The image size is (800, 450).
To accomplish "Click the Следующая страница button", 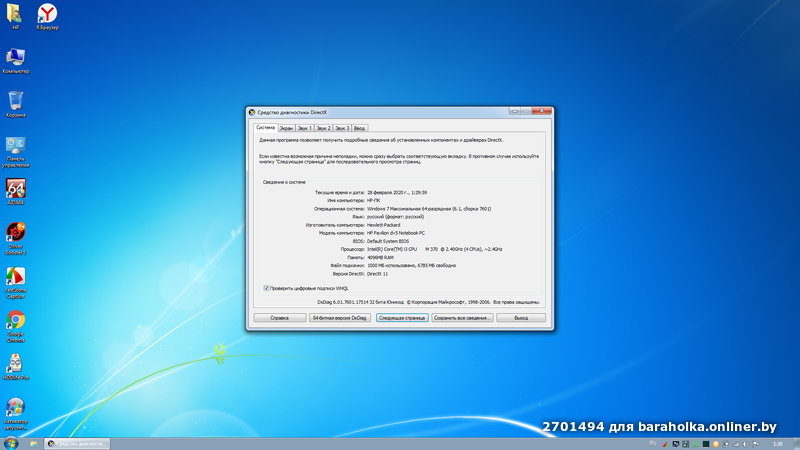I will (x=402, y=318).
